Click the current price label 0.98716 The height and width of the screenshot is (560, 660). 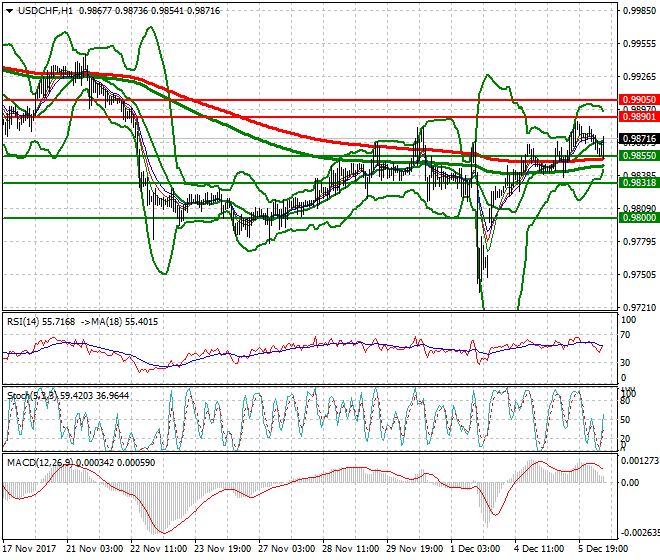point(637,139)
